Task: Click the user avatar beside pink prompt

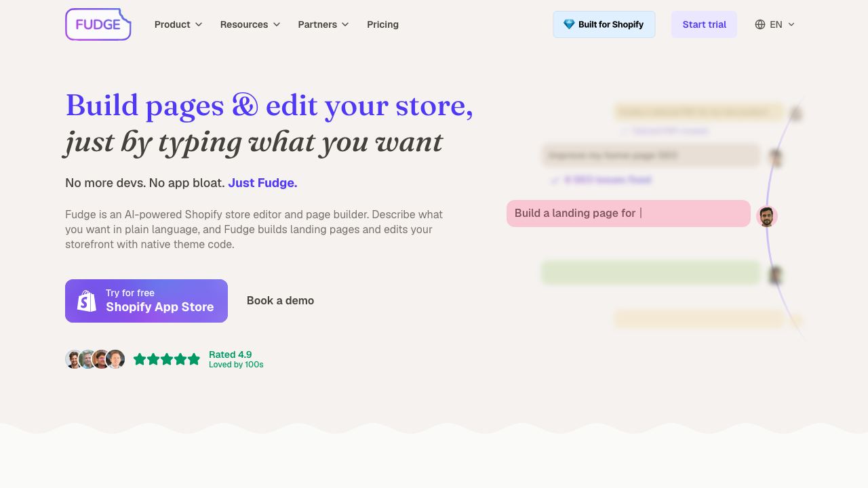Action: tap(767, 217)
